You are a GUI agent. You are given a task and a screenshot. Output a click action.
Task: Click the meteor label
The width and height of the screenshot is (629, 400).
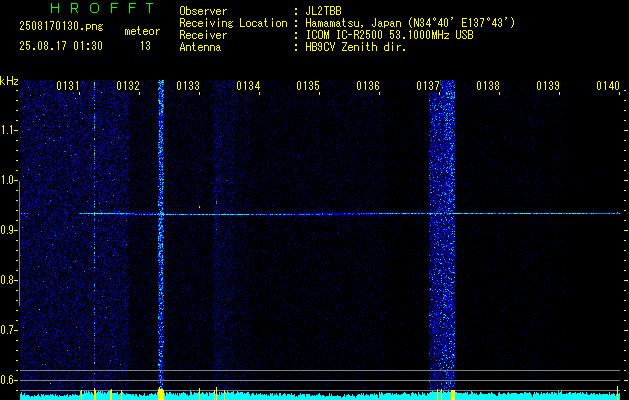point(142,31)
